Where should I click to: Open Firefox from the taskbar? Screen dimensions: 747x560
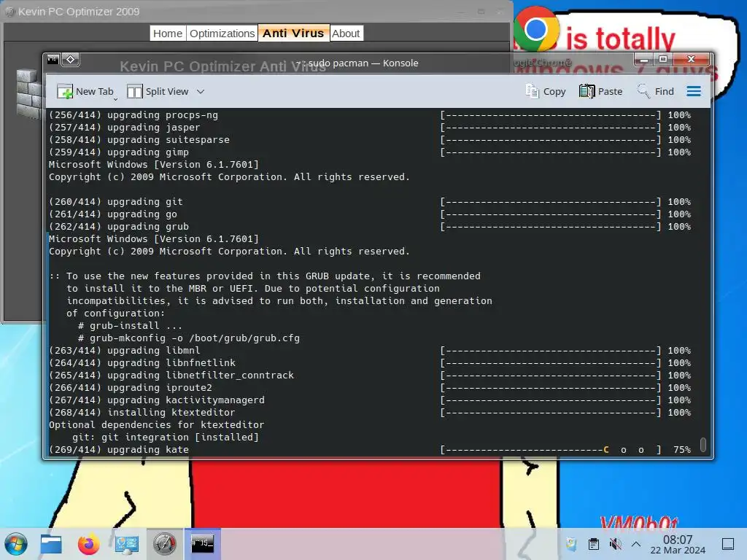pyautogui.click(x=88, y=544)
